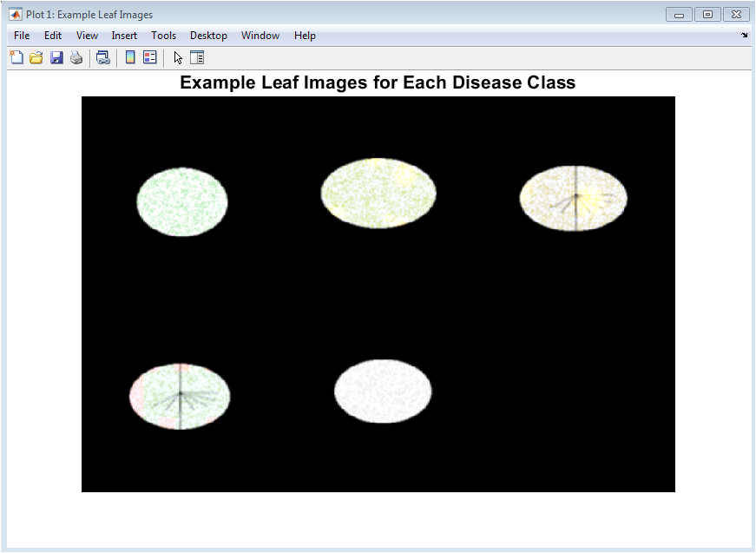Click the Link Plot toolbar icon

point(102,58)
